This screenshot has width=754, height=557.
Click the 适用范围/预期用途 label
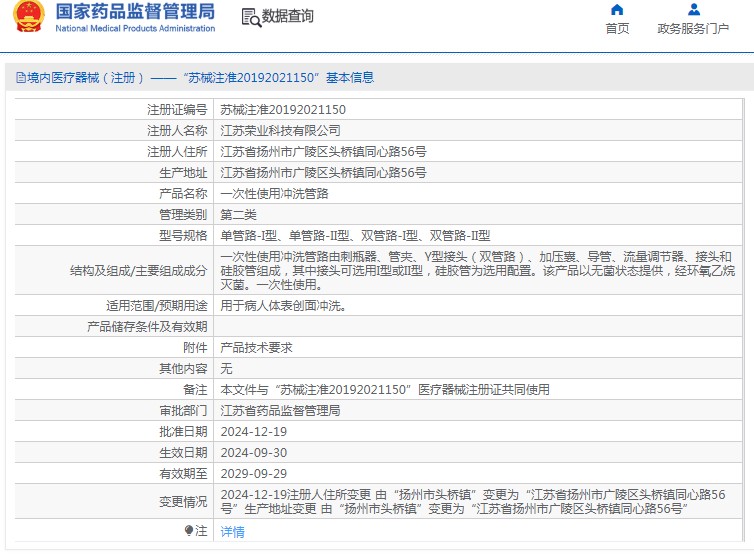(157, 305)
